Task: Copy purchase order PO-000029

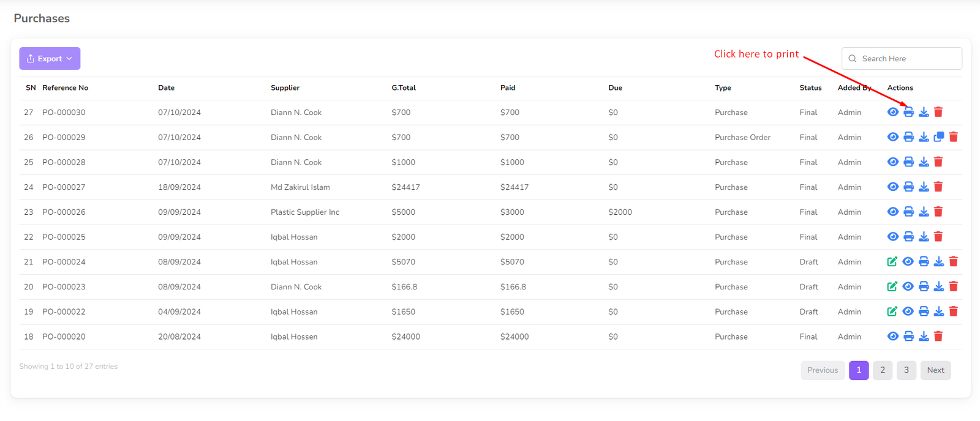Action: click(x=938, y=137)
